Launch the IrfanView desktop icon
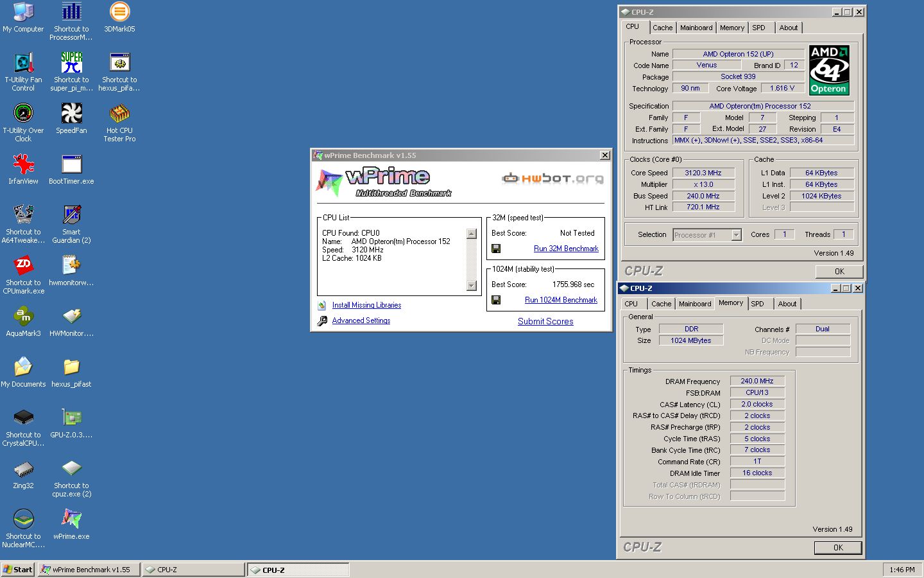 [23, 164]
